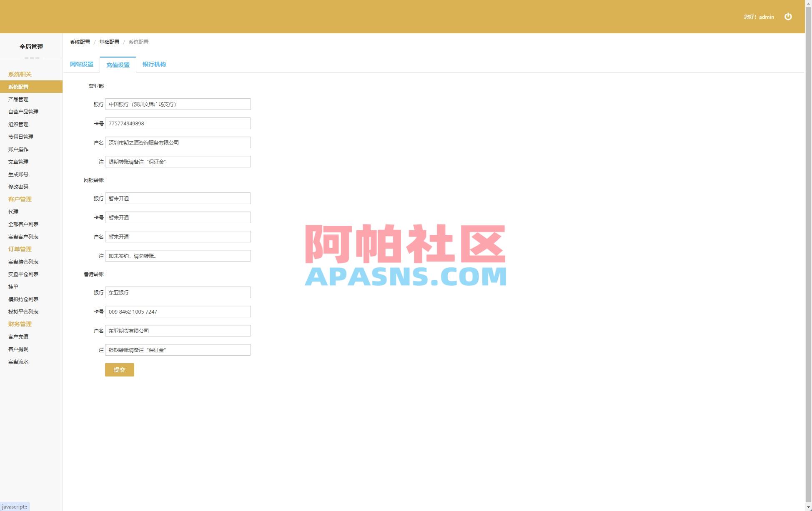
Task: Click the 香港转账 bank name field
Action: [x=178, y=292]
